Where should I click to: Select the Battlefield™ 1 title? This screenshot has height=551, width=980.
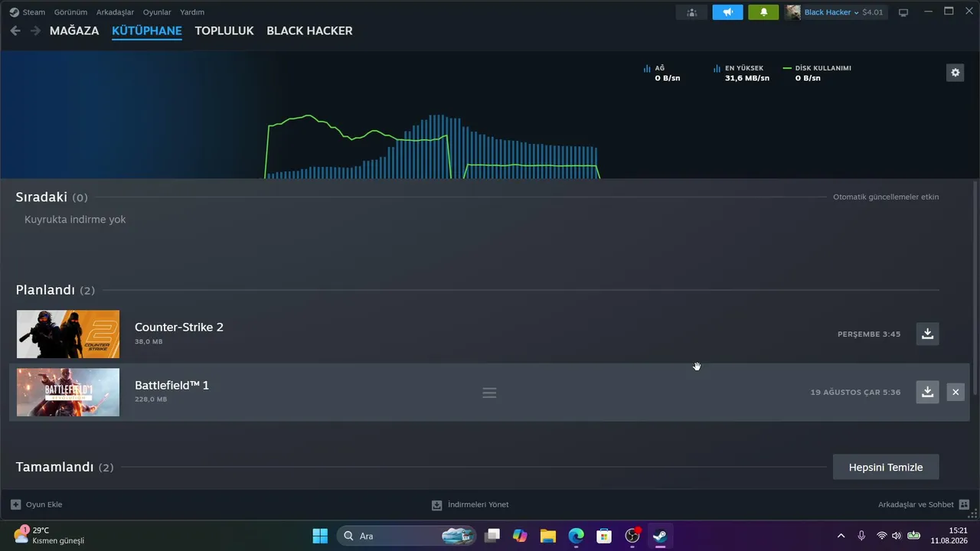(171, 385)
